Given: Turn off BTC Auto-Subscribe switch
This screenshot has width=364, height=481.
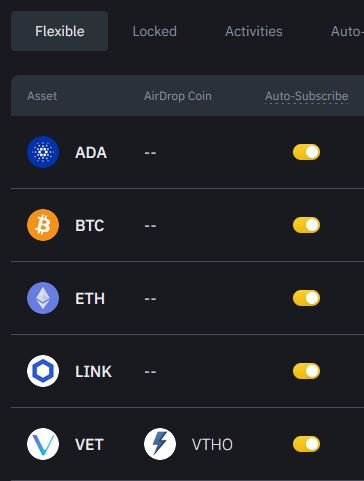Looking at the screenshot, I should (306, 225).
